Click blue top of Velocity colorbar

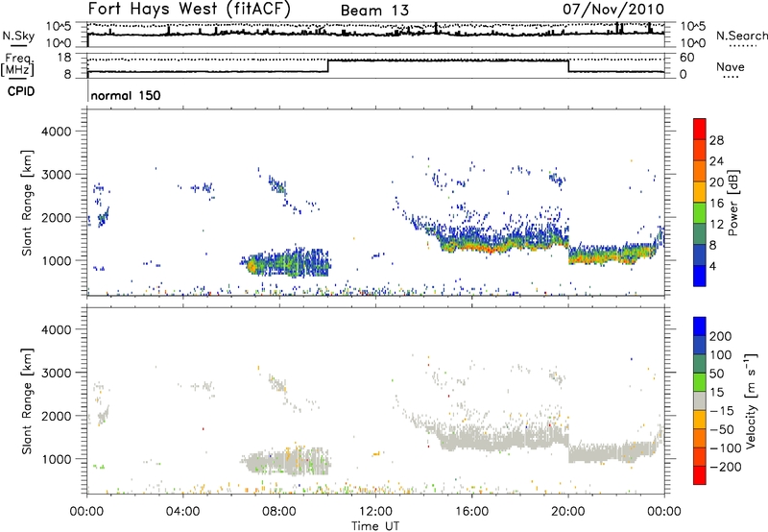click(700, 326)
